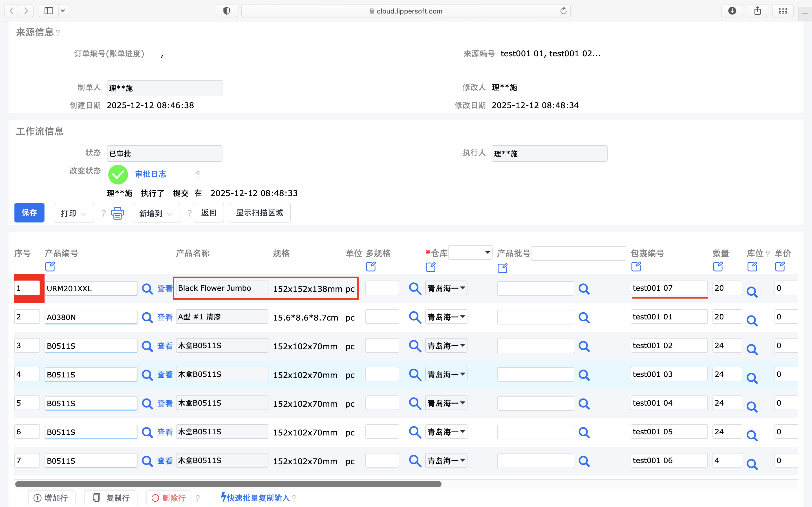
Task: Search product code in row 1 URM201XXL
Action: (147, 289)
